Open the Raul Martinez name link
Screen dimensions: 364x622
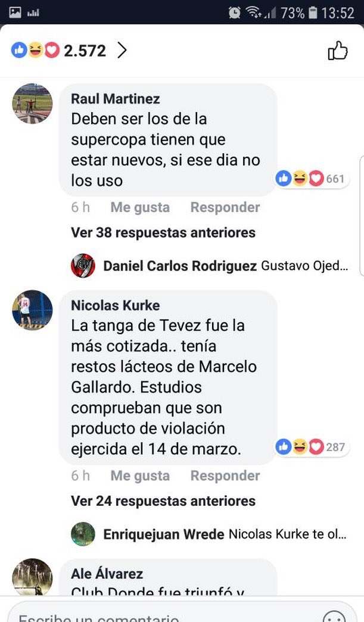[x=116, y=99]
